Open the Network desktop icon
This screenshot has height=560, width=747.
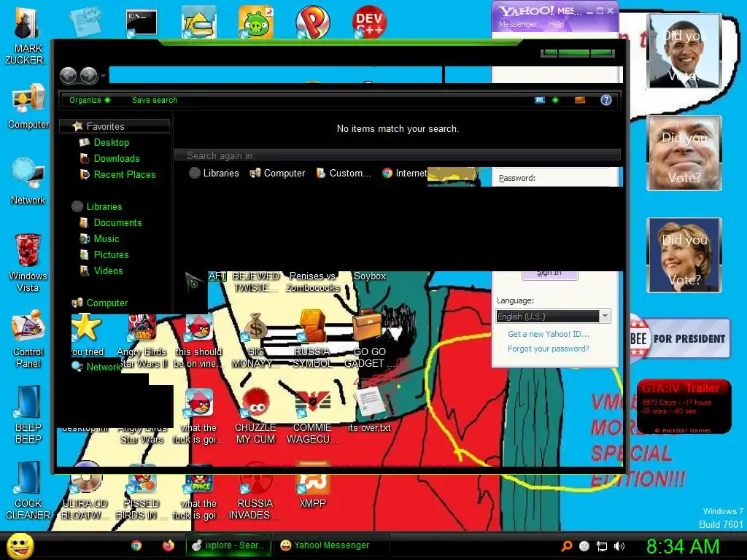pyautogui.click(x=28, y=181)
